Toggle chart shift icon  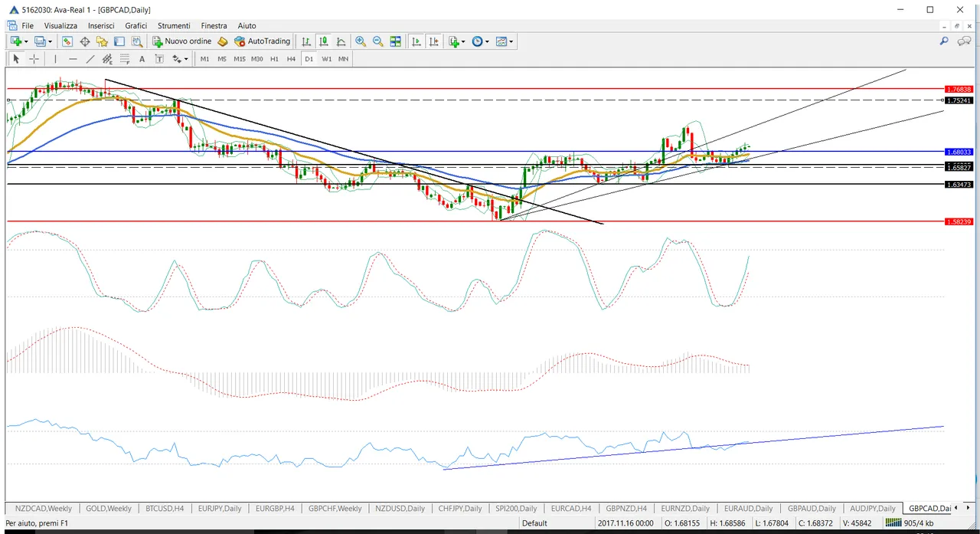click(433, 41)
